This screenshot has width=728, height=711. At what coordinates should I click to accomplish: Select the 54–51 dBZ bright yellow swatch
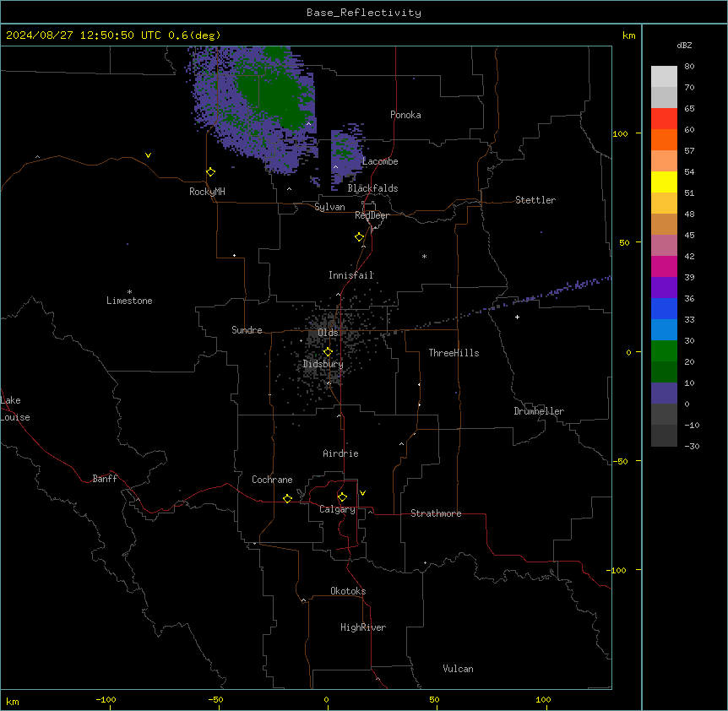click(664, 182)
